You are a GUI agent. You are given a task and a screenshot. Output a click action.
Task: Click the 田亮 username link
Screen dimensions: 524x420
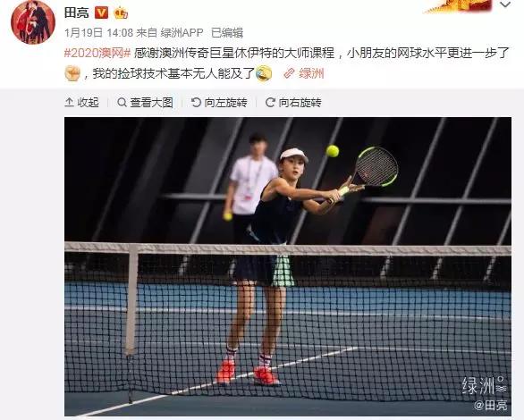(77, 13)
